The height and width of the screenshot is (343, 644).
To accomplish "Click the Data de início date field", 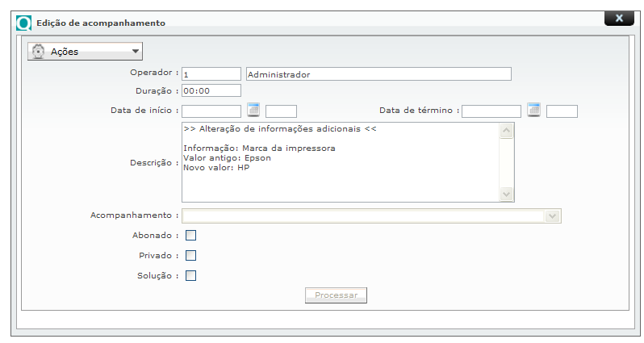I will point(211,111).
